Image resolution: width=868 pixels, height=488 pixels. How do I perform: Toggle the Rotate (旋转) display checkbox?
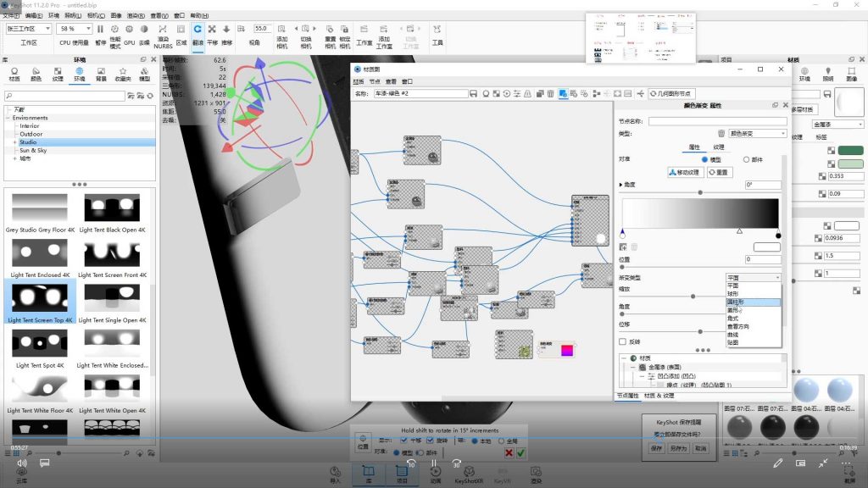pos(430,441)
